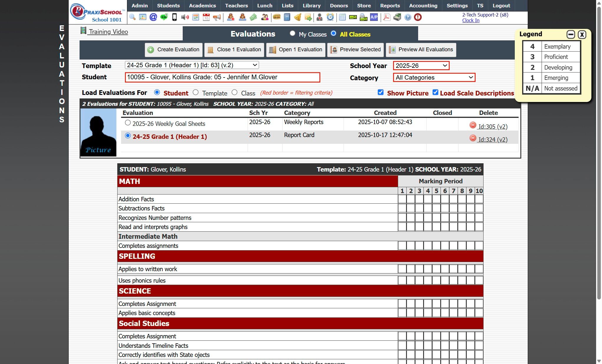Image resolution: width=602 pixels, height=364 pixels.
Task: Expand the School Year dropdown
Action: pyautogui.click(x=421, y=66)
